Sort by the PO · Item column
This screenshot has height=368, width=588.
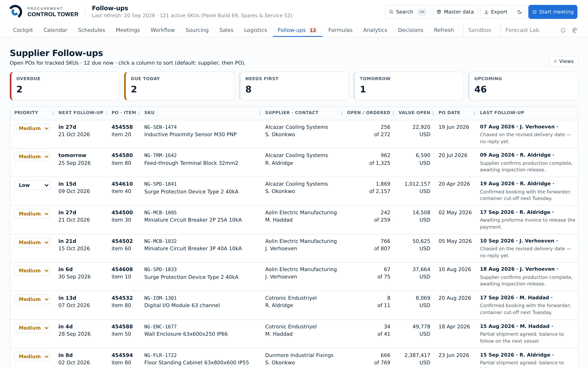[x=124, y=113]
